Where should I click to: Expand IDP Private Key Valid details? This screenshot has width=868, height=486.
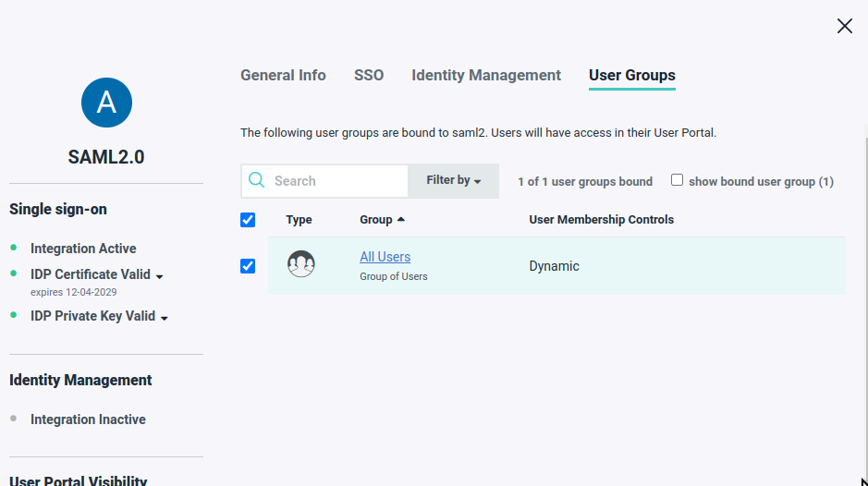click(165, 318)
